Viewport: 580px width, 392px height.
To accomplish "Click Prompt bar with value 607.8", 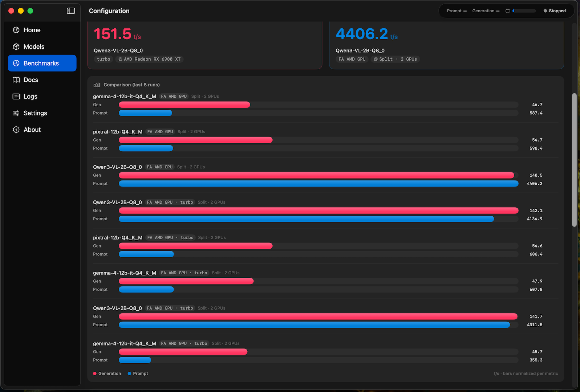I will click(x=146, y=290).
